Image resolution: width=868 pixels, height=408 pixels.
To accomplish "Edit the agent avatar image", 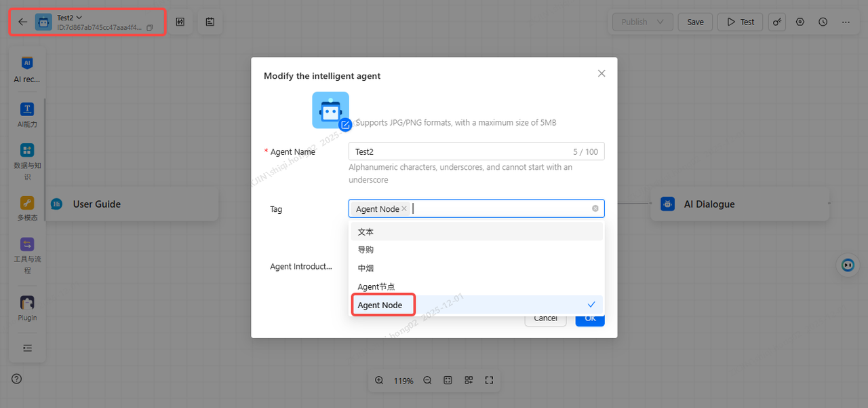I will [x=345, y=124].
